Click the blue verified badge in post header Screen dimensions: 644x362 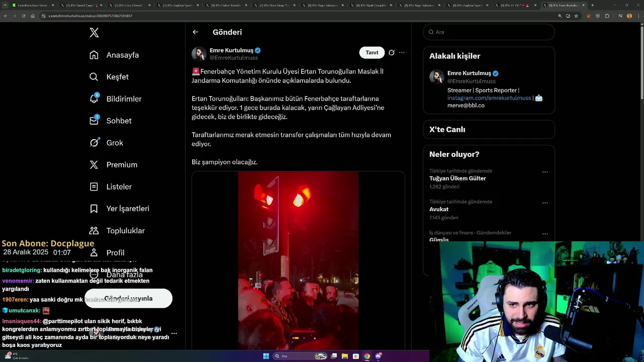pos(258,50)
